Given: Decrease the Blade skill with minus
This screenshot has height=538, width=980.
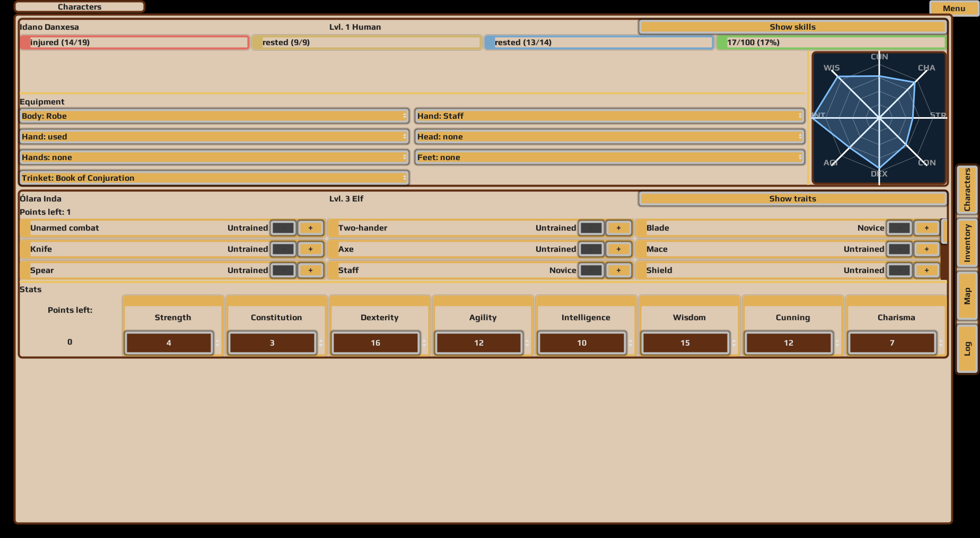Looking at the screenshot, I should tap(899, 228).
